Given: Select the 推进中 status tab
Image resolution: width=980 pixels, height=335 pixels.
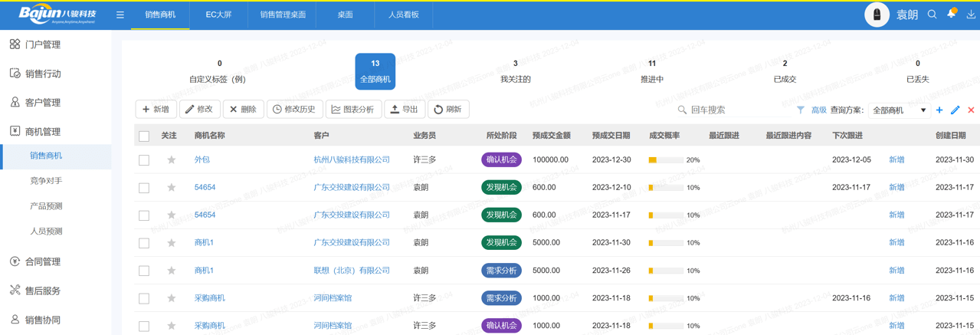Looking at the screenshot, I should tap(652, 71).
